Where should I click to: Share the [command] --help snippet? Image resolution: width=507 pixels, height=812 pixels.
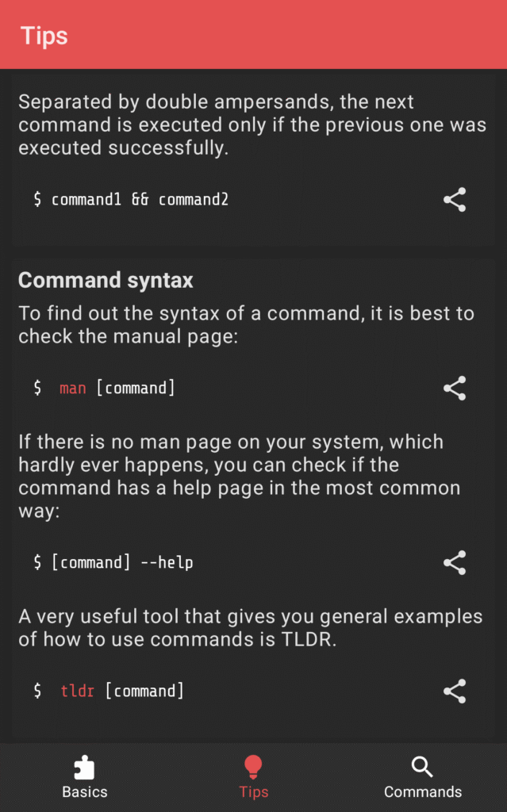454,562
